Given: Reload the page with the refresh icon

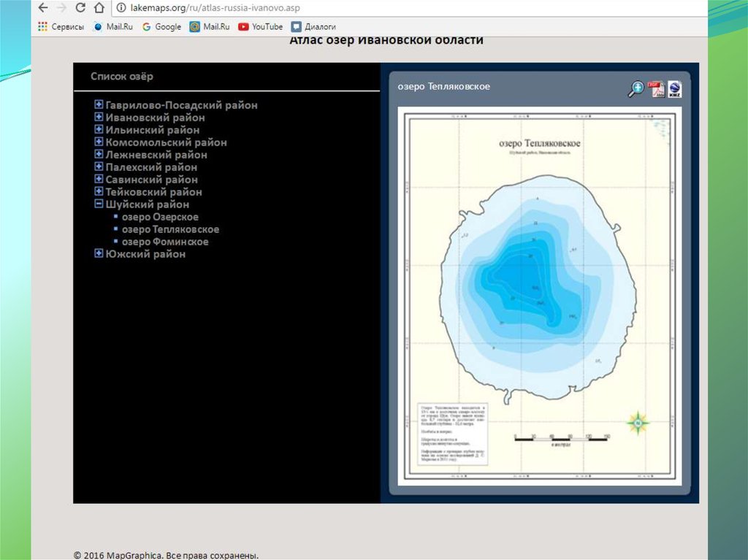Looking at the screenshot, I should (80, 8).
